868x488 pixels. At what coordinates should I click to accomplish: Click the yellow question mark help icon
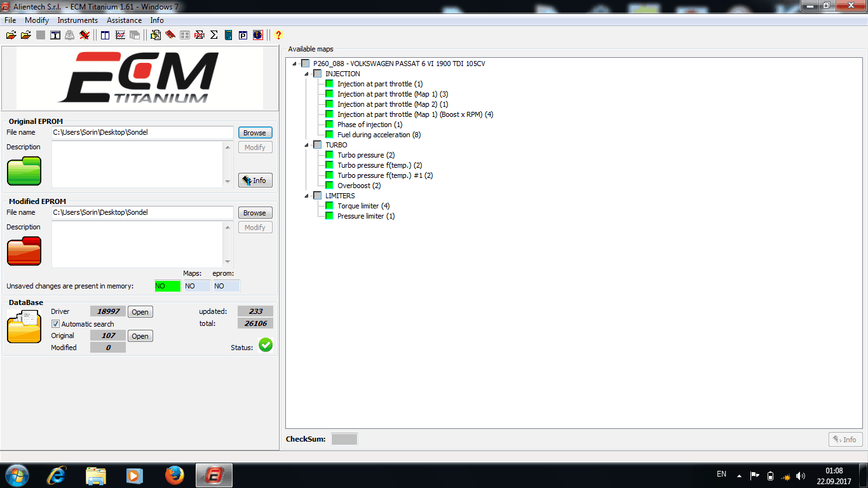click(x=278, y=35)
